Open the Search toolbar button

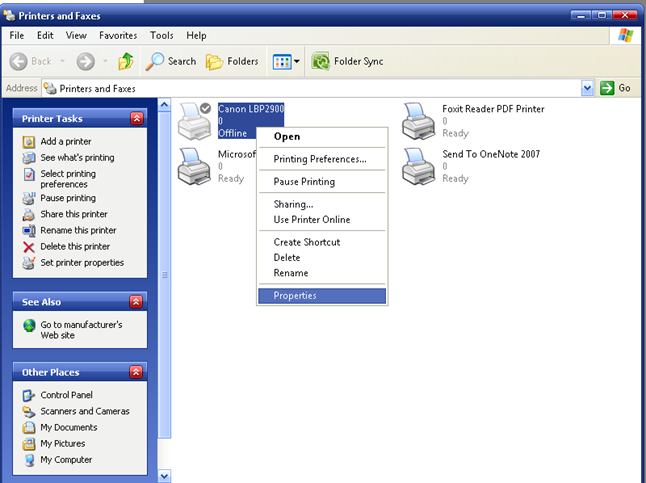(171, 61)
